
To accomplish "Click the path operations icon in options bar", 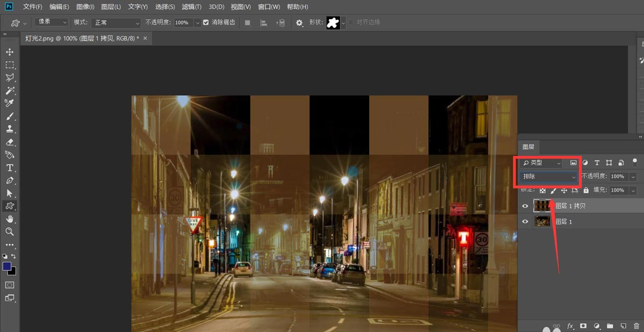I will 247,23.
